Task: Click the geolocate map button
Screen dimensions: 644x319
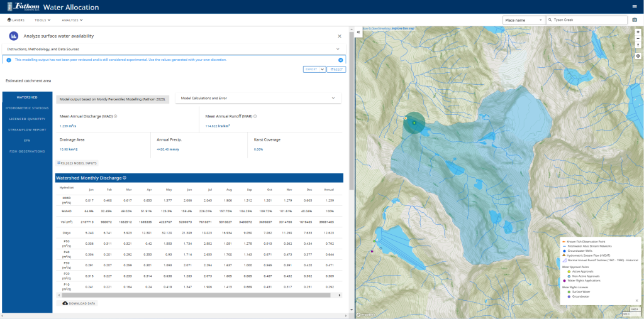Action: click(638, 56)
